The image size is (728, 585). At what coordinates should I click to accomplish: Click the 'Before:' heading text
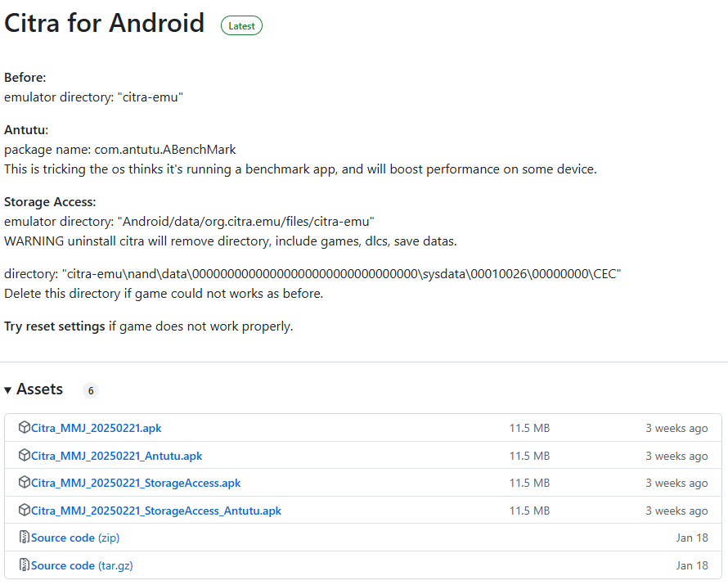click(x=25, y=78)
